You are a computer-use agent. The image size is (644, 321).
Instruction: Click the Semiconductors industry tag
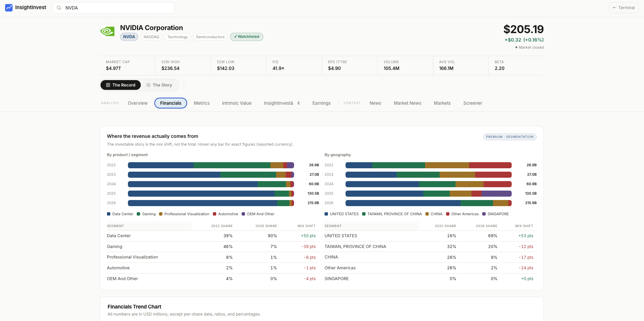click(210, 37)
